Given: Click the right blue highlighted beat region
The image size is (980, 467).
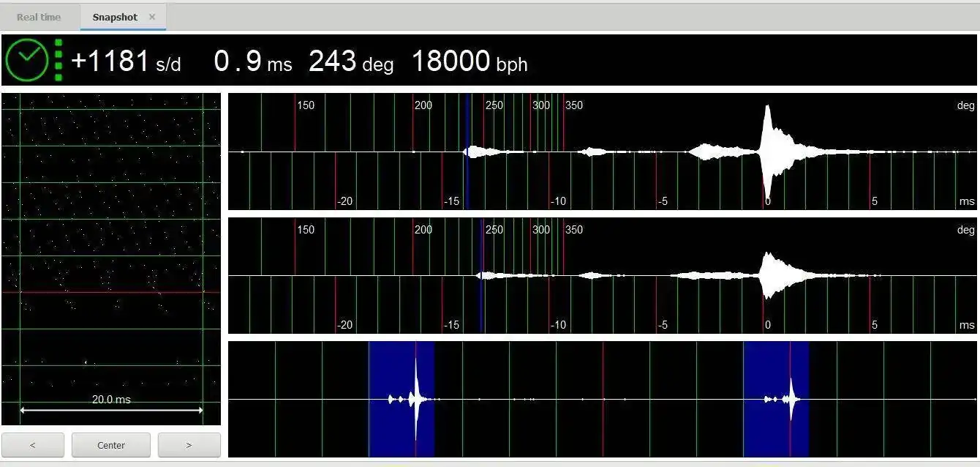Looking at the screenshot, I should [x=776, y=399].
